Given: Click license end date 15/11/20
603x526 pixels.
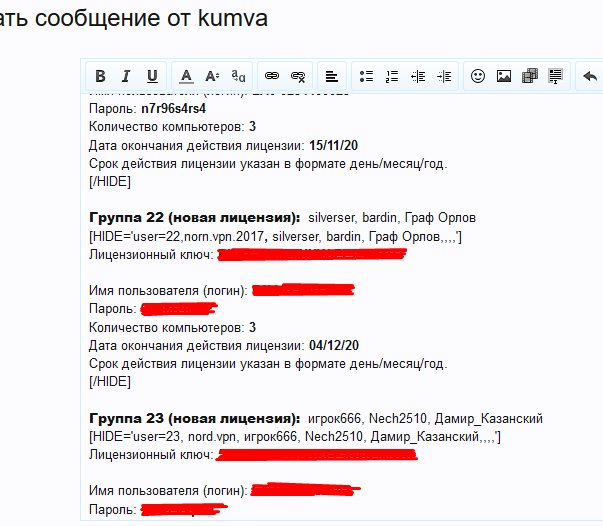Looking at the screenshot, I should (333, 145).
